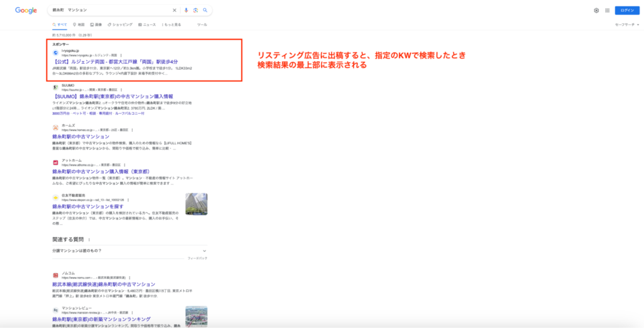This screenshot has width=644, height=328.
Task: Switch to the 地図 tab
Action: [x=79, y=25]
